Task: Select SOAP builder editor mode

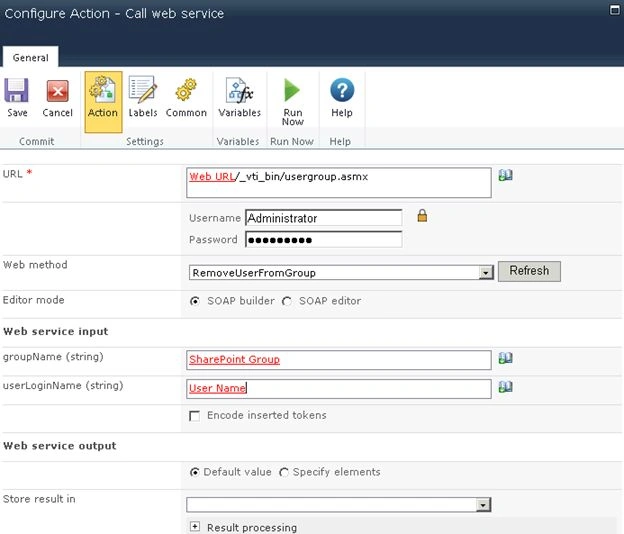Action: click(195, 301)
